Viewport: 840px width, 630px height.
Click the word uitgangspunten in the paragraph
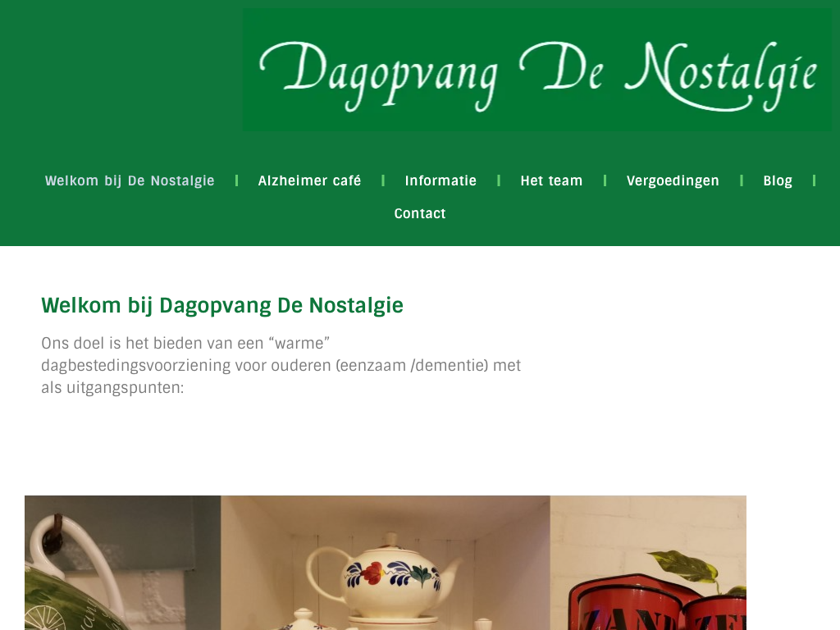click(125, 388)
